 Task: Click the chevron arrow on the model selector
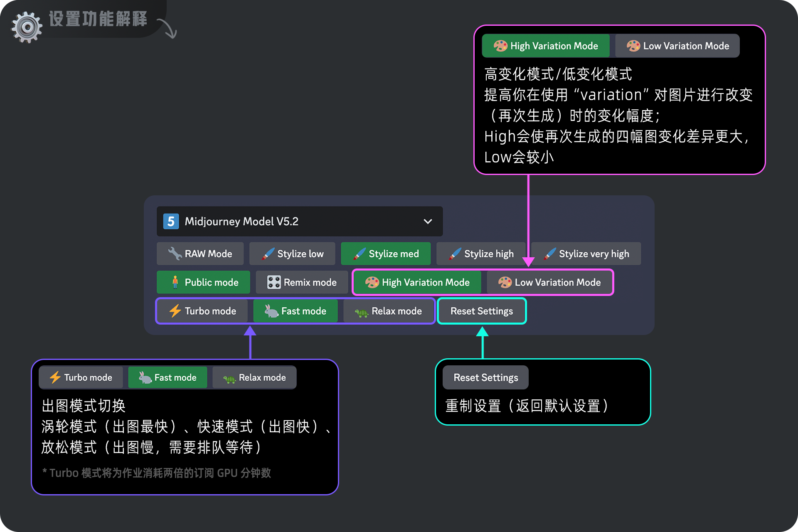[428, 222]
